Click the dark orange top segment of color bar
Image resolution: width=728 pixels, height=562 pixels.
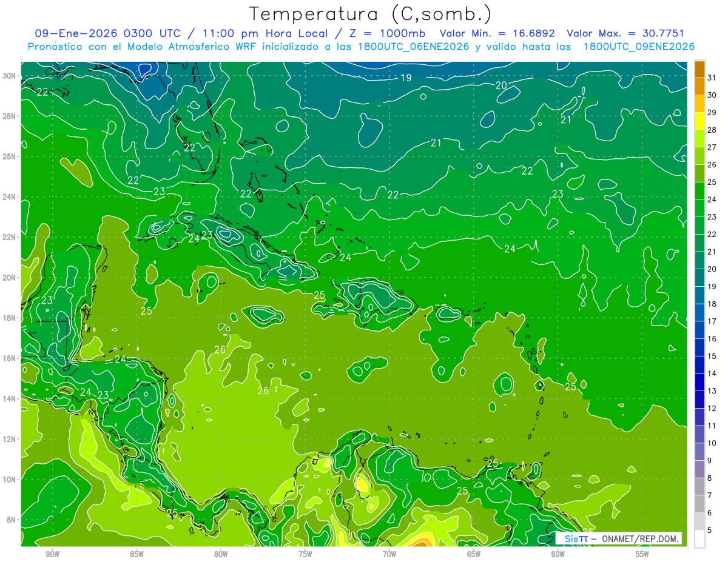click(x=699, y=69)
